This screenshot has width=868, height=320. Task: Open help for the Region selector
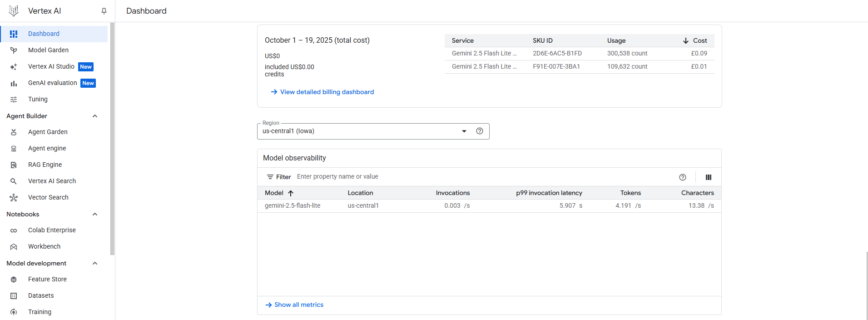pyautogui.click(x=480, y=131)
